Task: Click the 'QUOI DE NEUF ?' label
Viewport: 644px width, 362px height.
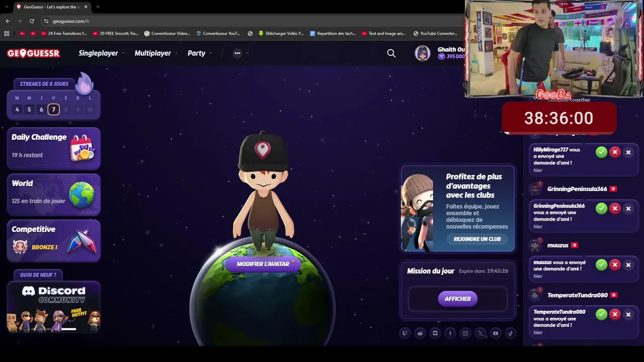Action: 38,275
